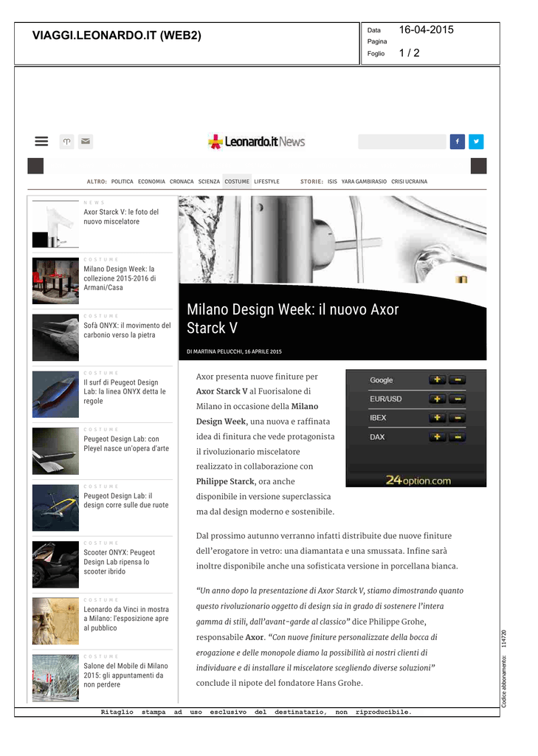Click the Armani/Casa red chairs thumbnail
Viewport: 538px width, 756px height.
(55, 281)
